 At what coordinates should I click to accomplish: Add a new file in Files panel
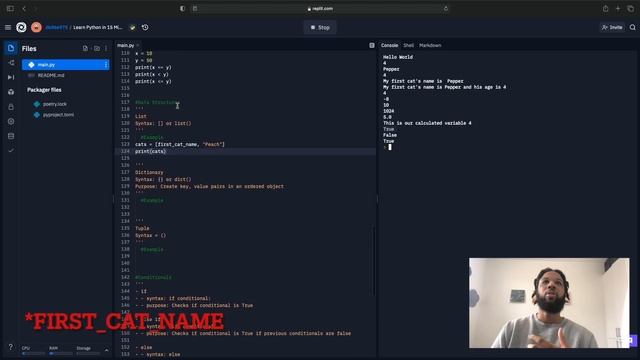(x=85, y=48)
